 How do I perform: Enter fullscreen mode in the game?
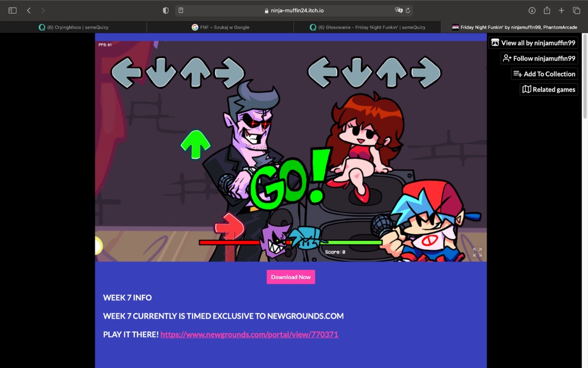tap(477, 253)
